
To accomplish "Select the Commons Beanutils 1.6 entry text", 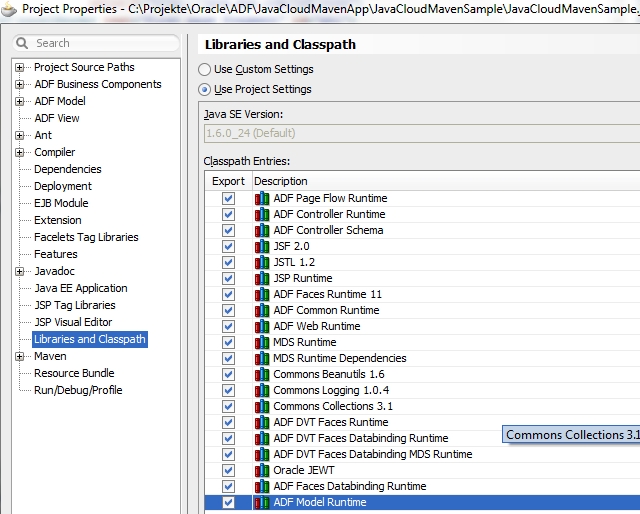I will point(329,374).
